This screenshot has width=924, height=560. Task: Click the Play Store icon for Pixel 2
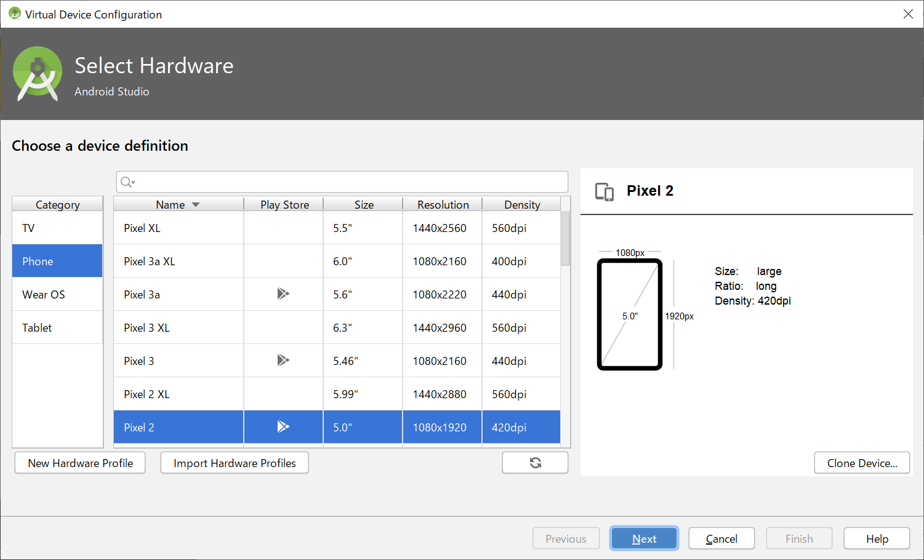283,427
